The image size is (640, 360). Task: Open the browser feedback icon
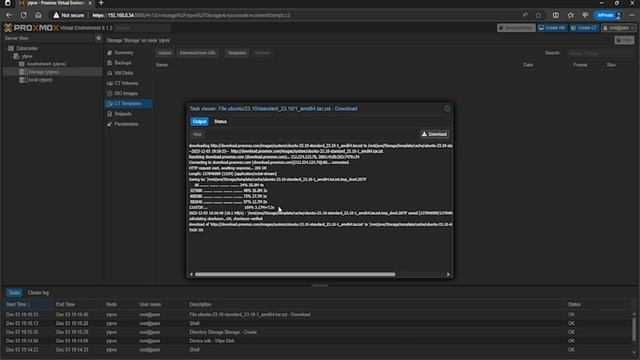pos(585,15)
